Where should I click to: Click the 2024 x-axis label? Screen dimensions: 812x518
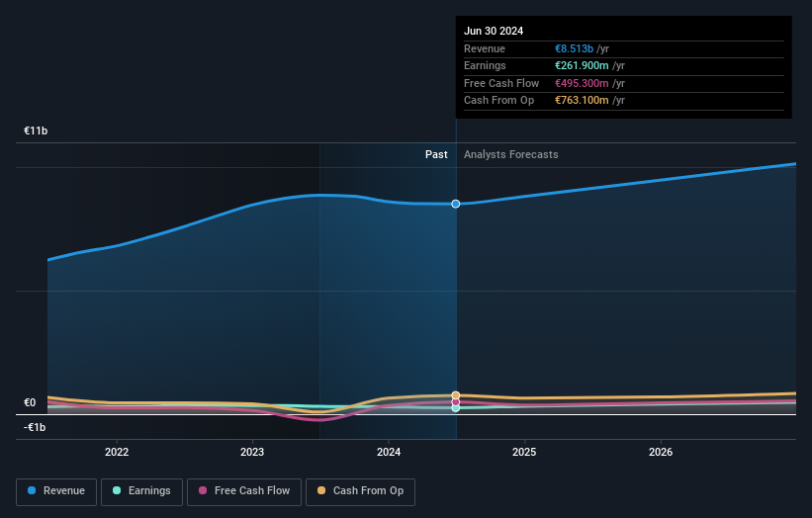[389, 453]
